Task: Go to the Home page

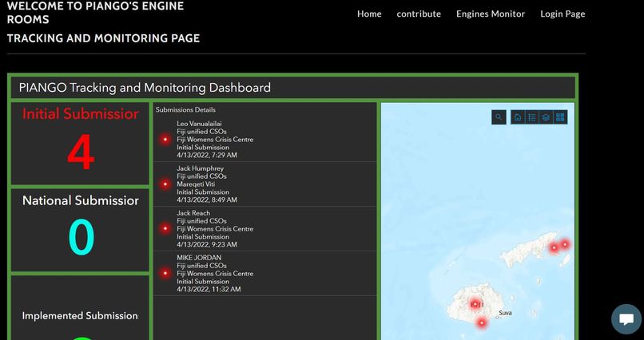Action: coord(369,14)
